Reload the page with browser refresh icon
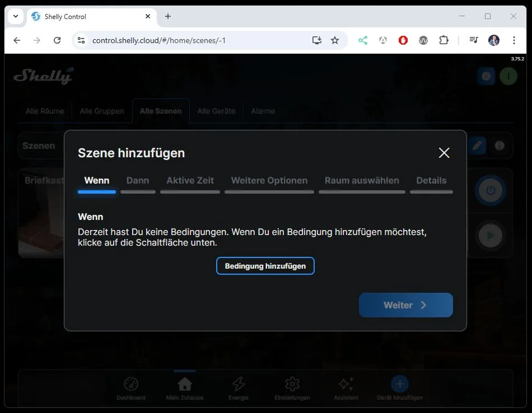 click(x=57, y=40)
